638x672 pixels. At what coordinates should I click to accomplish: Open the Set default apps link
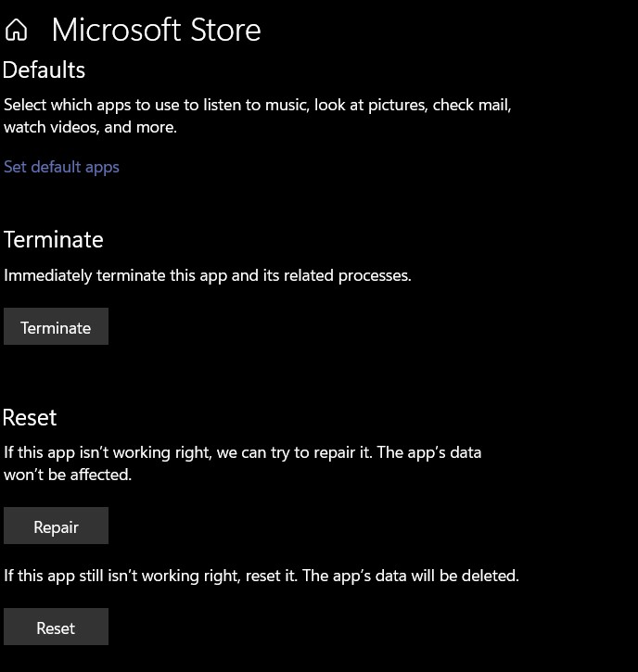(x=61, y=167)
